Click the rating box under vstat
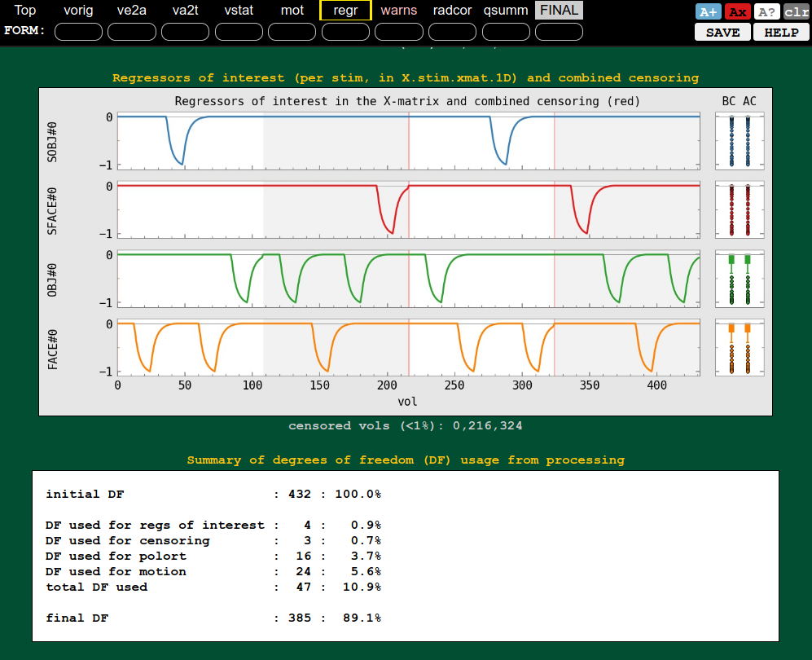This screenshot has height=660, width=812. click(239, 32)
